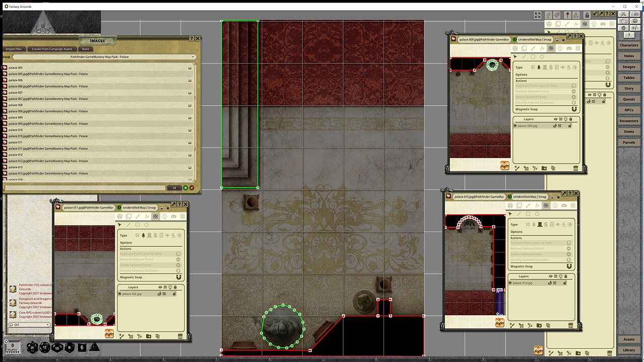
Task: Open the NPCs sidebar tab
Action: pos(628,110)
